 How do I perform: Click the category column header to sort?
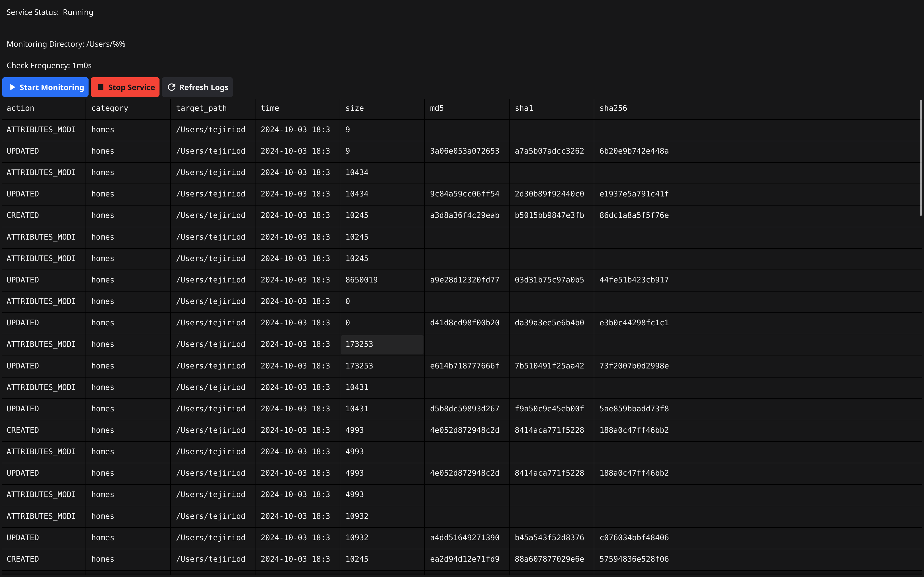[x=110, y=108]
